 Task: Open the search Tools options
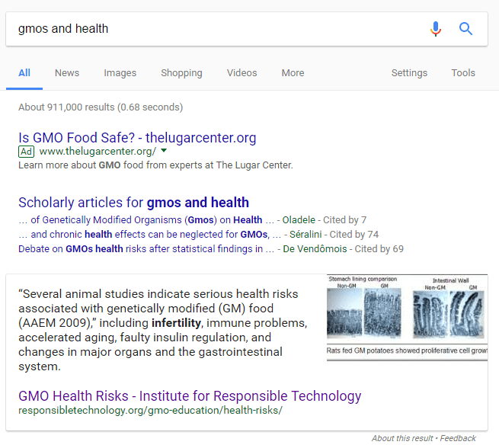click(463, 73)
